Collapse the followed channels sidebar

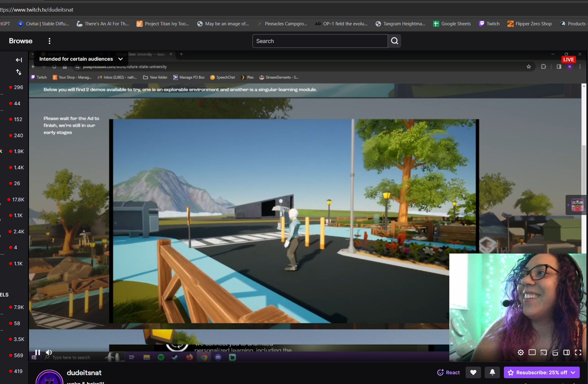coord(19,60)
